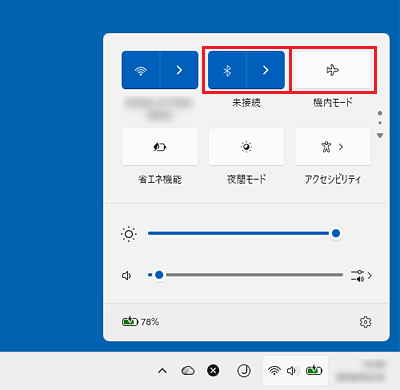Viewport: 400px width, 390px height.
Task: Mute the speaker volume icon
Action: [126, 276]
